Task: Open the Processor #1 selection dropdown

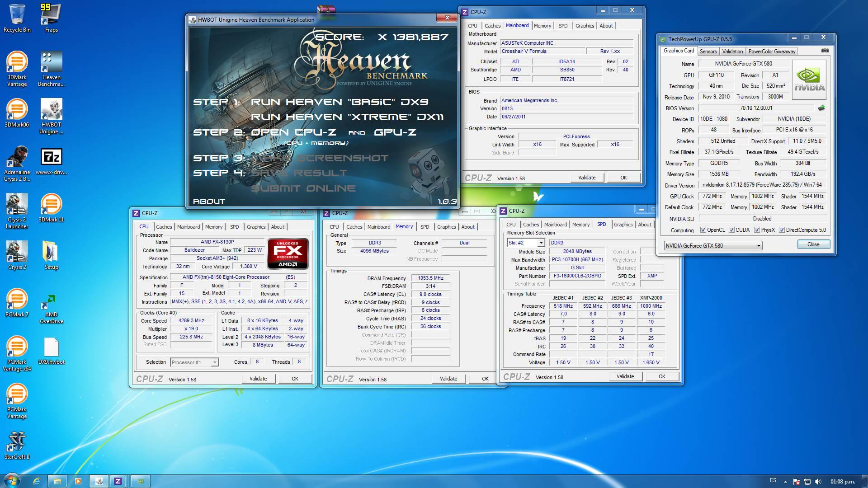Action: click(x=194, y=362)
